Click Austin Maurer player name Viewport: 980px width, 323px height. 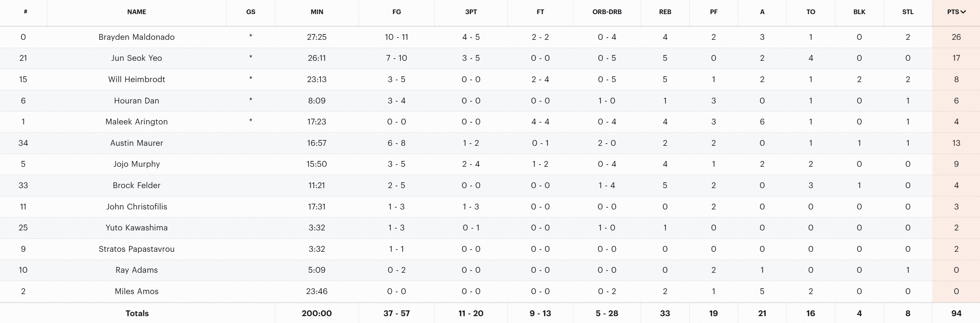pyautogui.click(x=136, y=143)
